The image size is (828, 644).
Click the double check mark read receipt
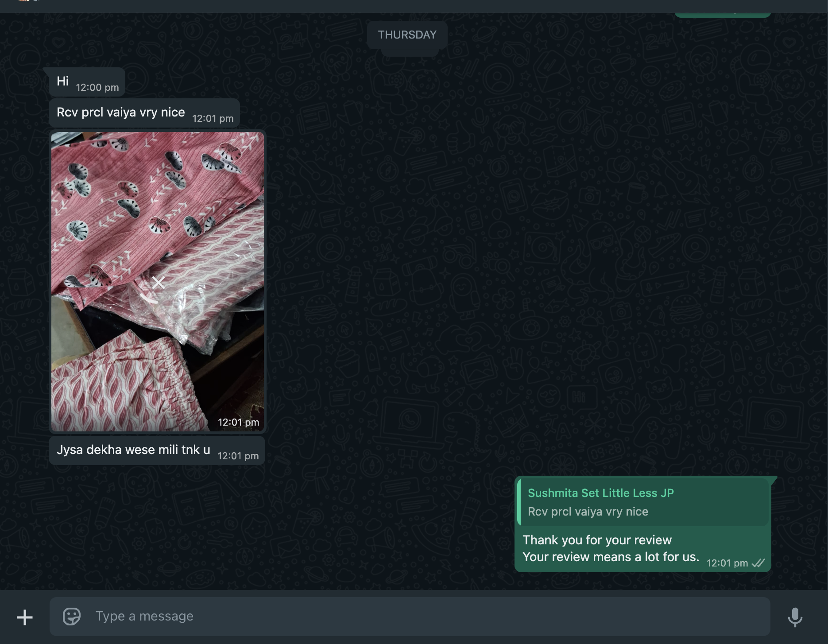[x=758, y=563]
